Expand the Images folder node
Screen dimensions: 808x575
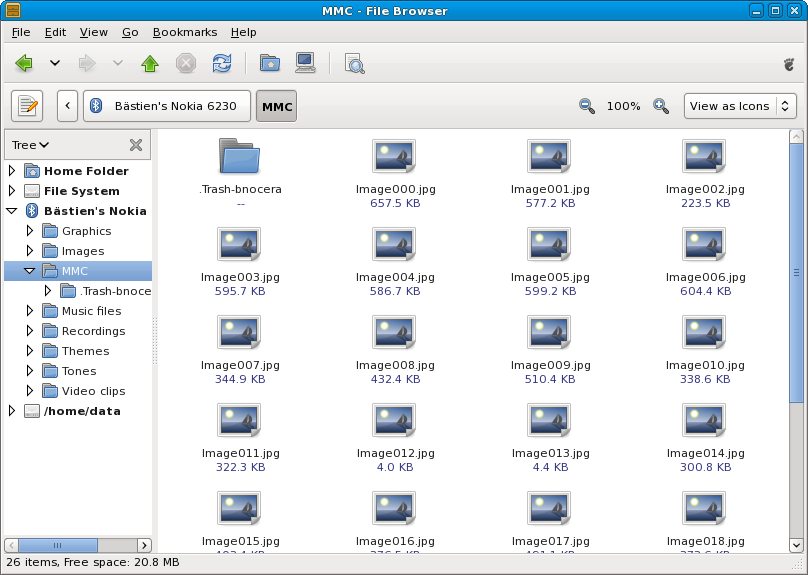[x=30, y=251]
